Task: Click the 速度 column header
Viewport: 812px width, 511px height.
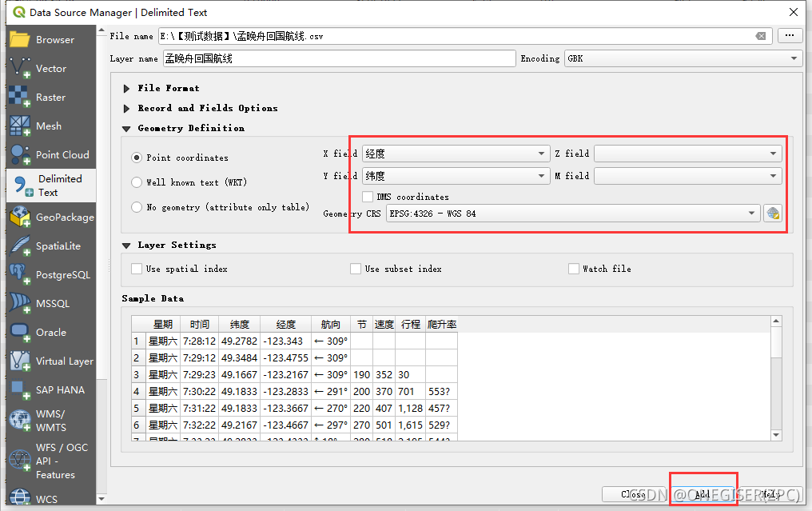Action: (384, 325)
